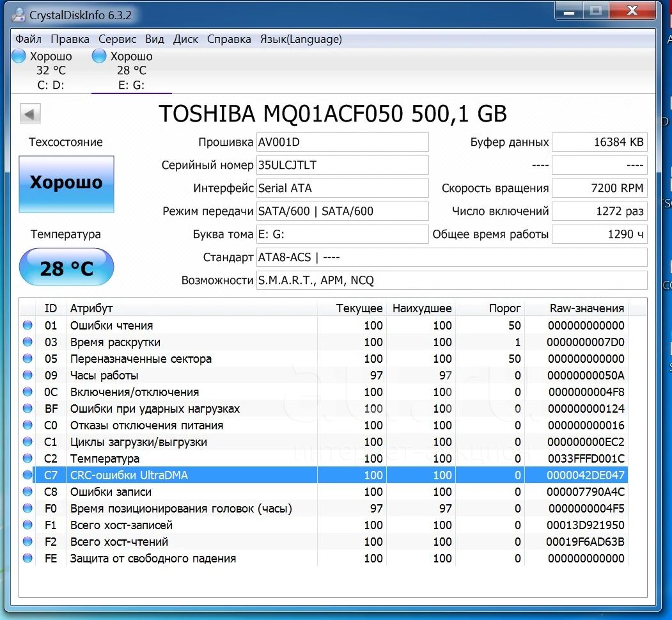The height and width of the screenshot is (620, 672).
Task: Select the Ошибки при ударных нагрузках row
Action: 324,408
